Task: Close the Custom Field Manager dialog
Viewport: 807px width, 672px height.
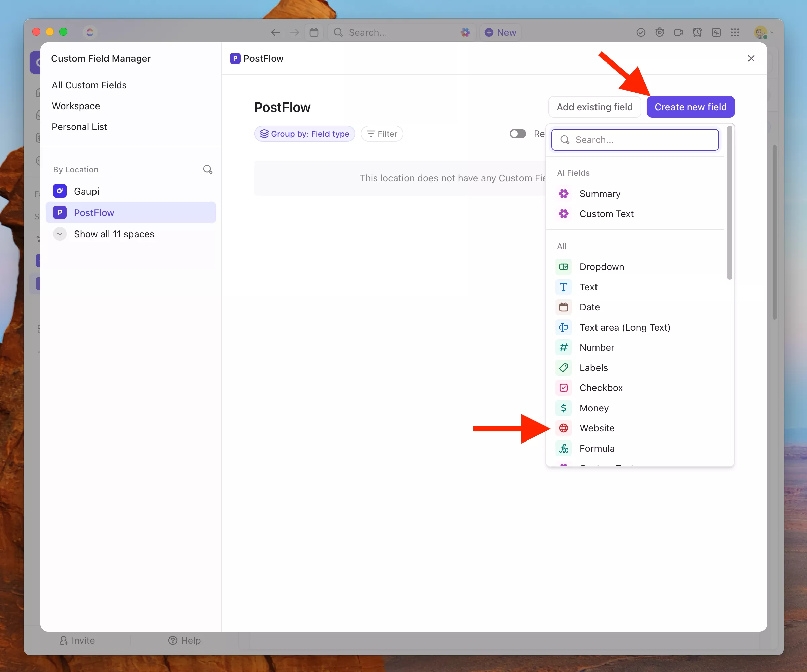Action: click(x=751, y=58)
